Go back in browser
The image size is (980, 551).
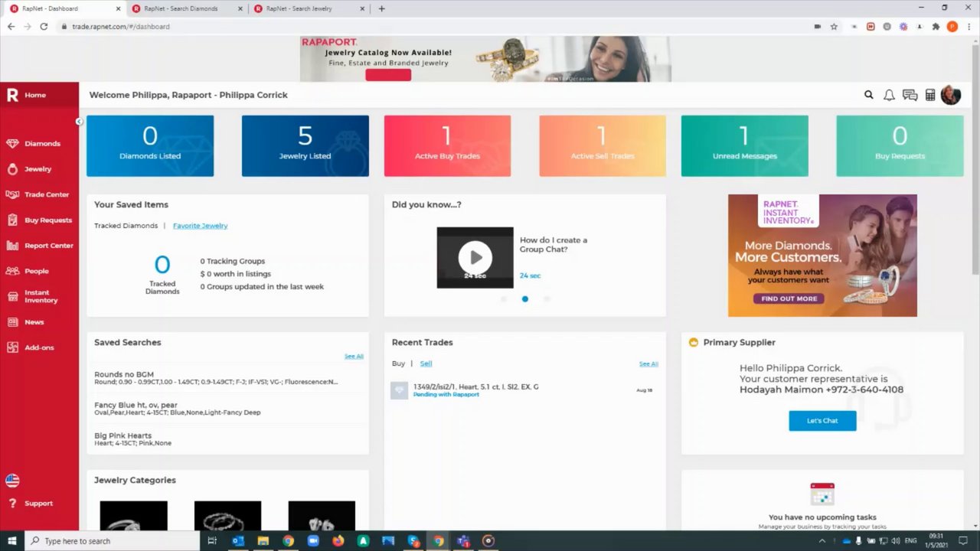(x=11, y=26)
